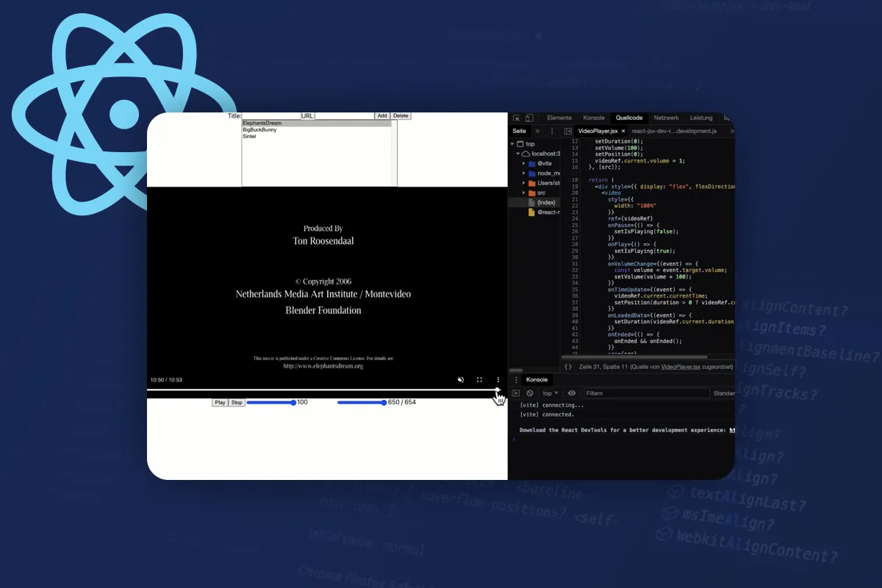Open the Netzwerk tab
This screenshot has height=588, width=882.
pos(667,118)
